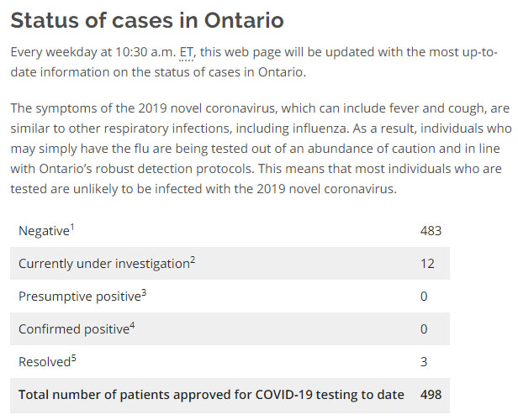Open footnote 4 next to Confirmed positive
This screenshot has width=518, height=420.
pos(134,324)
